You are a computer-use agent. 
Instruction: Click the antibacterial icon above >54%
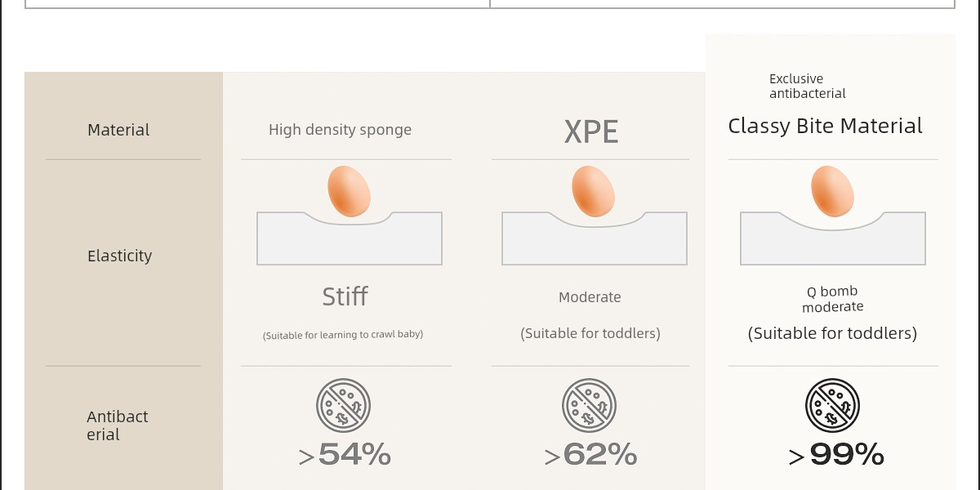click(344, 406)
